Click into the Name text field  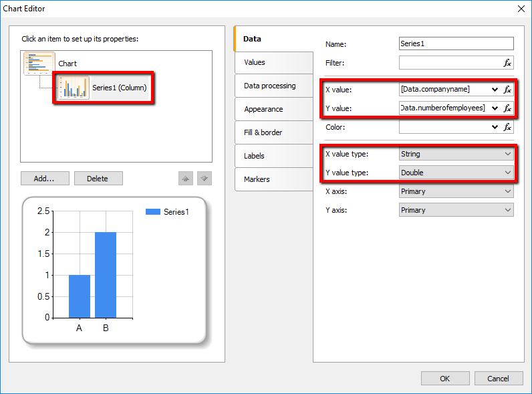456,43
